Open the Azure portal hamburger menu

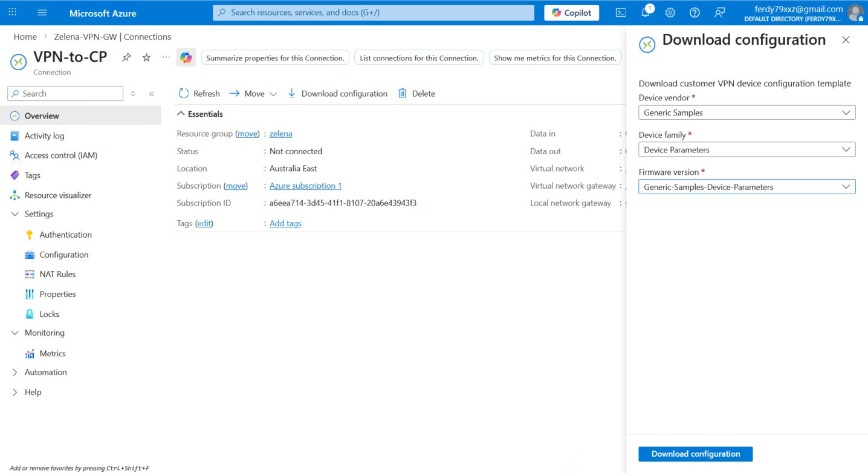tap(42, 13)
